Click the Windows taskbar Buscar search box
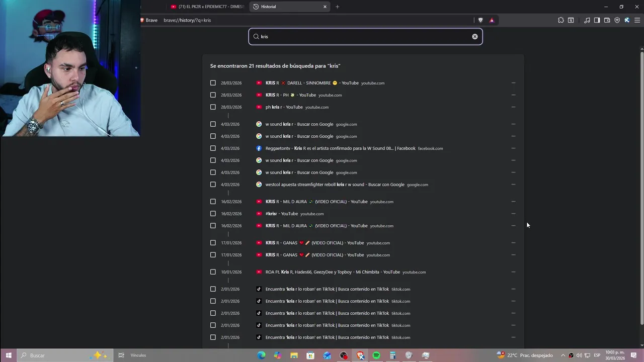644x362 pixels. 64,355
